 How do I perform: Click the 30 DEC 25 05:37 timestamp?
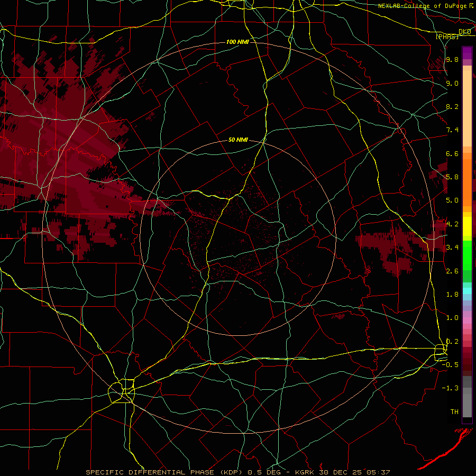click(x=354, y=472)
